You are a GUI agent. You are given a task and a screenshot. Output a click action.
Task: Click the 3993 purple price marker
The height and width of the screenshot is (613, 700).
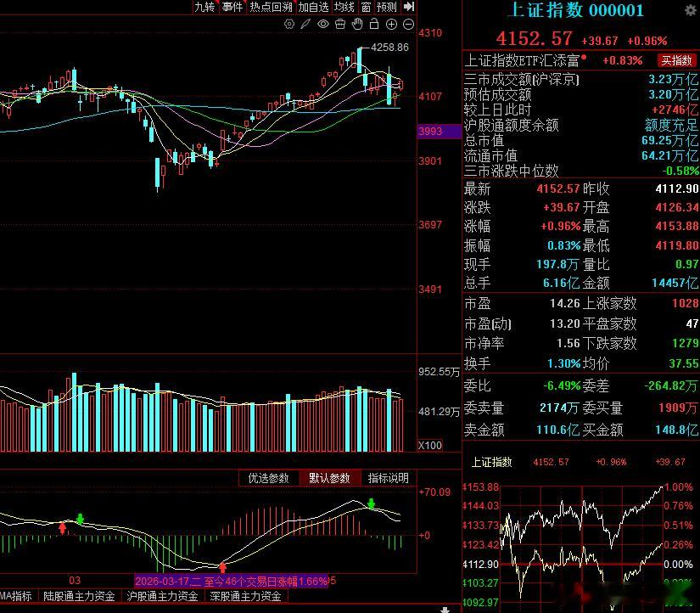click(439, 131)
